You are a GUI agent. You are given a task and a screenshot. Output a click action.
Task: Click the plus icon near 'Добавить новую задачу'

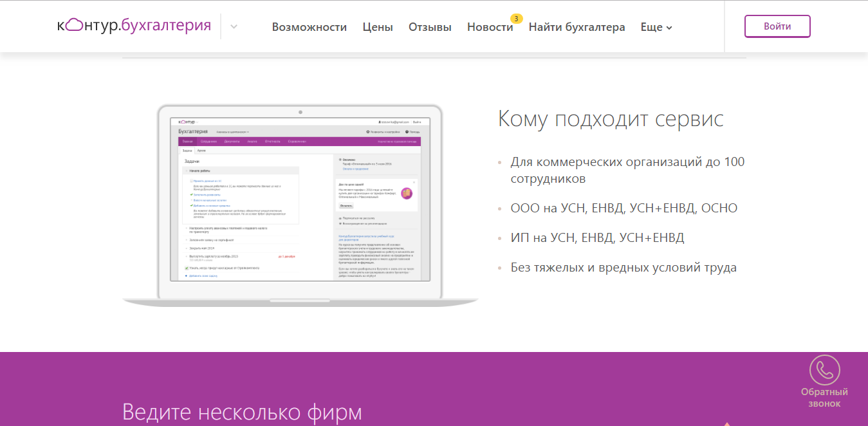pos(187,276)
